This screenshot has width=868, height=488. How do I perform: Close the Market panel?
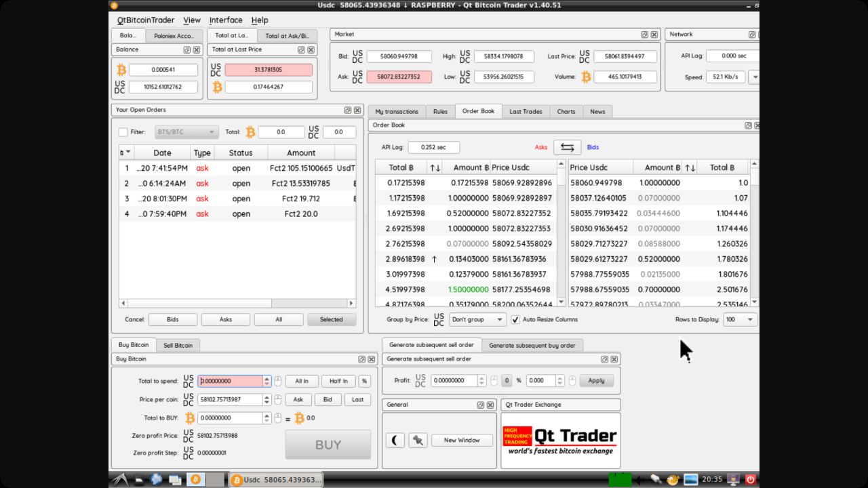[654, 35]
